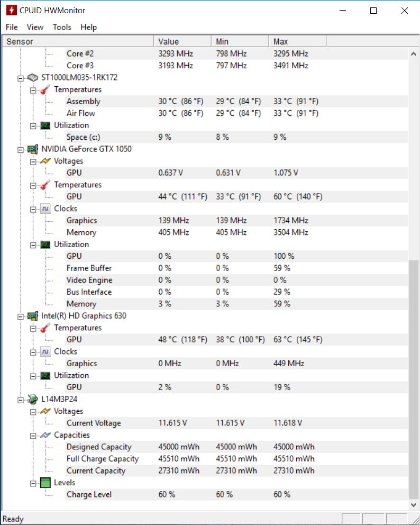Click the Intel(R) HD Graphics 630 icon
The height and width of the screenshot is (525, 420).
tap(33, 316)
